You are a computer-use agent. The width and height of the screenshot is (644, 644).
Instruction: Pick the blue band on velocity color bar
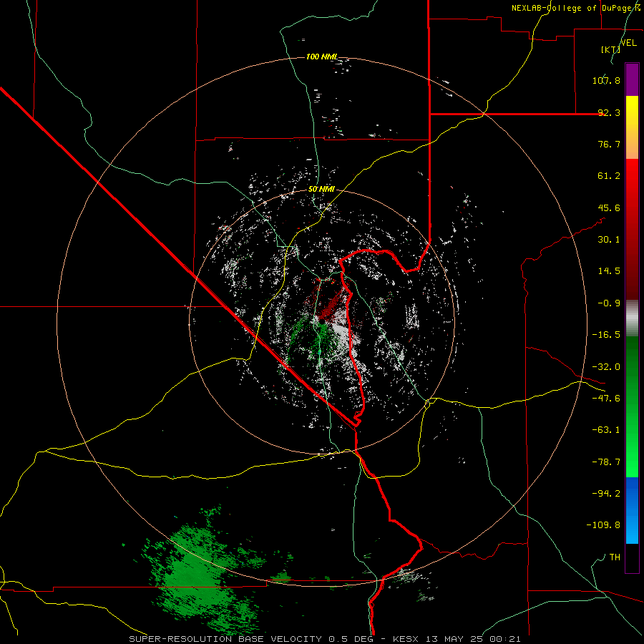(x=632, y=510)
